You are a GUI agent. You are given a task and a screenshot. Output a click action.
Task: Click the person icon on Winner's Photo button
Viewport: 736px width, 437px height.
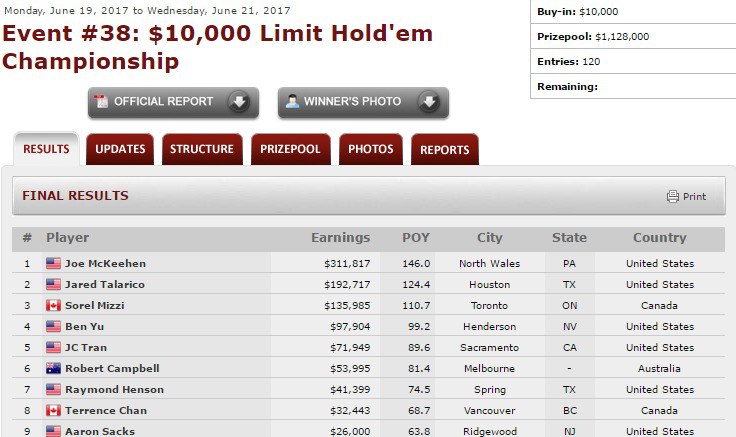point(292,102)
